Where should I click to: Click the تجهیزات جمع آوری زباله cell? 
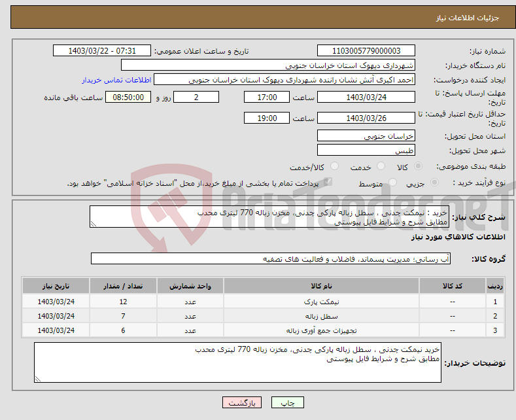321,330
